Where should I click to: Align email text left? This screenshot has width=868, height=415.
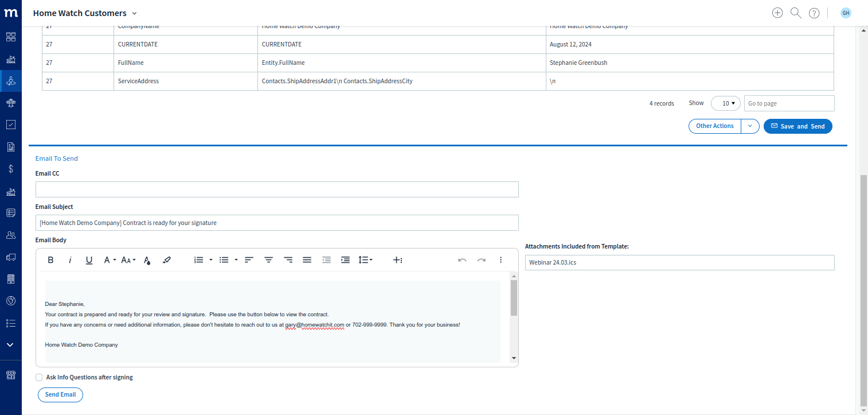(x=249, y=260)
